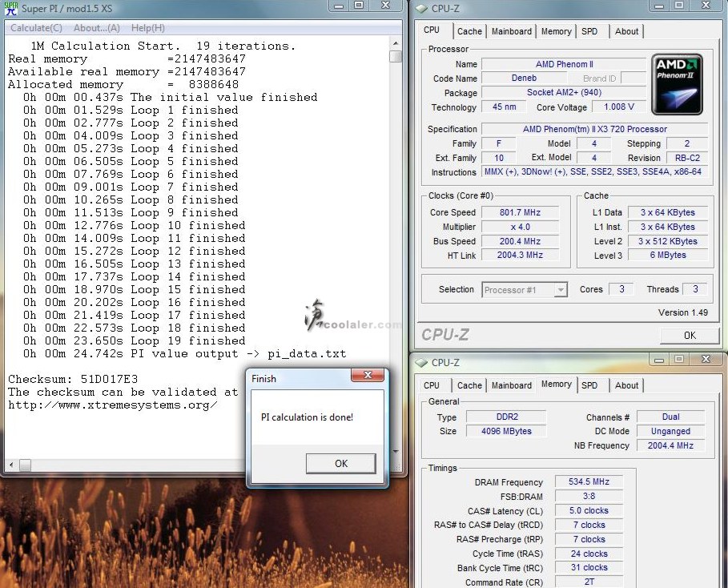
Task: Click the Channels # value Dual
Action: click(670, 417)
